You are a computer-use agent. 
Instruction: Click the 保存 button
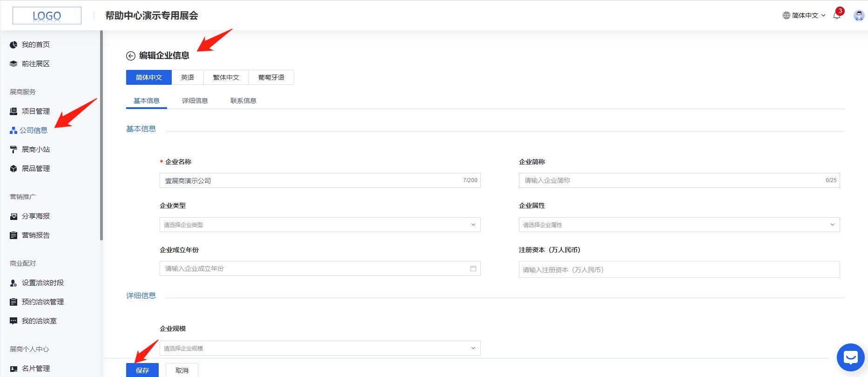coord(142,370)
